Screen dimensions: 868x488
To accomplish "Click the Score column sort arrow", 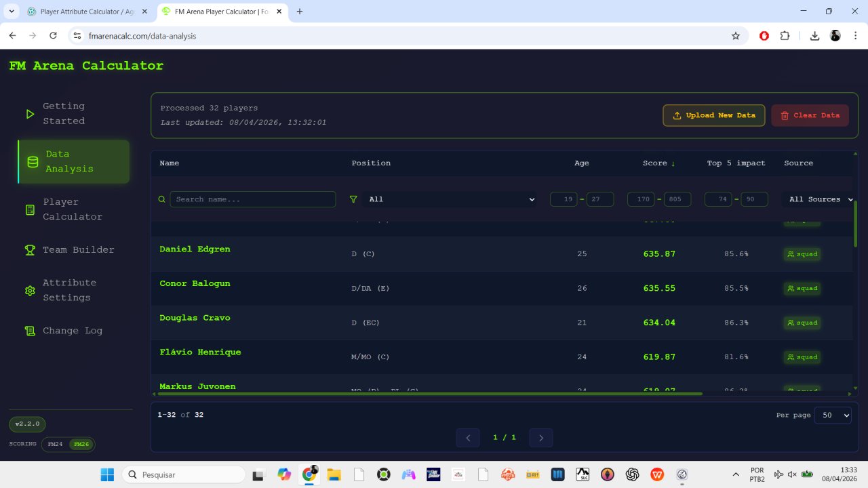I will (x=673, y=163).
